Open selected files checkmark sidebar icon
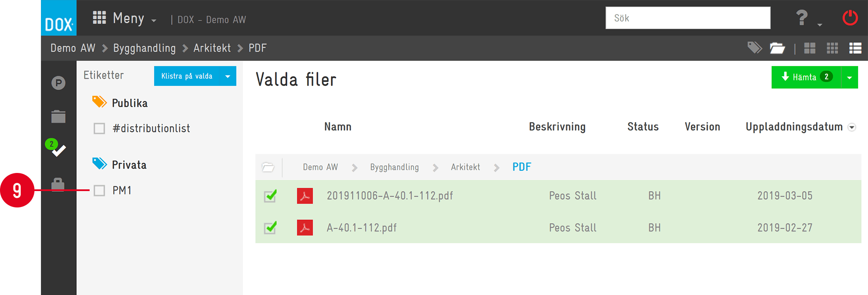Image resolution: width=868 pixels, height=295 pixels. 56,148
